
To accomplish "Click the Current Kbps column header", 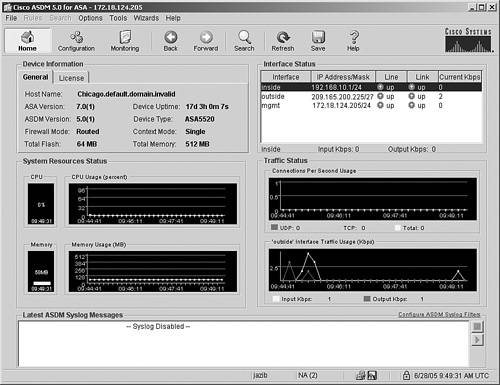I will tap(460, 77).
